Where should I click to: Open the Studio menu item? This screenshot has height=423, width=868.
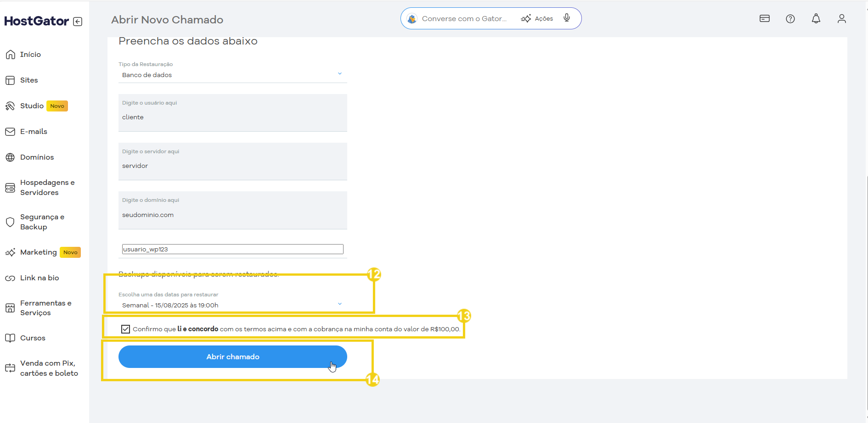(x=32, y=106)
